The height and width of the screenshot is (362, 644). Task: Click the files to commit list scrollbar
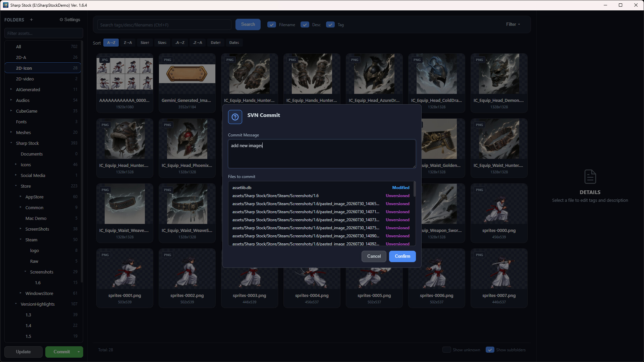click(415, 189)
